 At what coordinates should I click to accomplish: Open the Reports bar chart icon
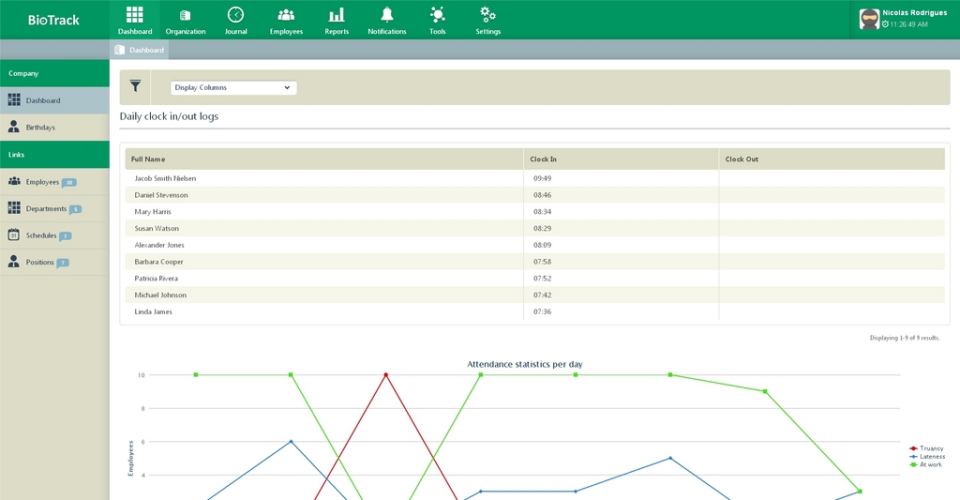(x=336, y=15)
